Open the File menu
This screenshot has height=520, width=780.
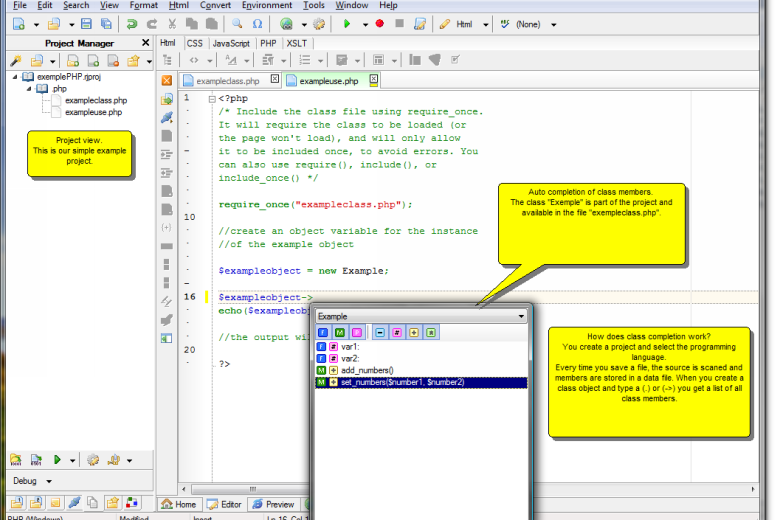[x=20, y=5]
